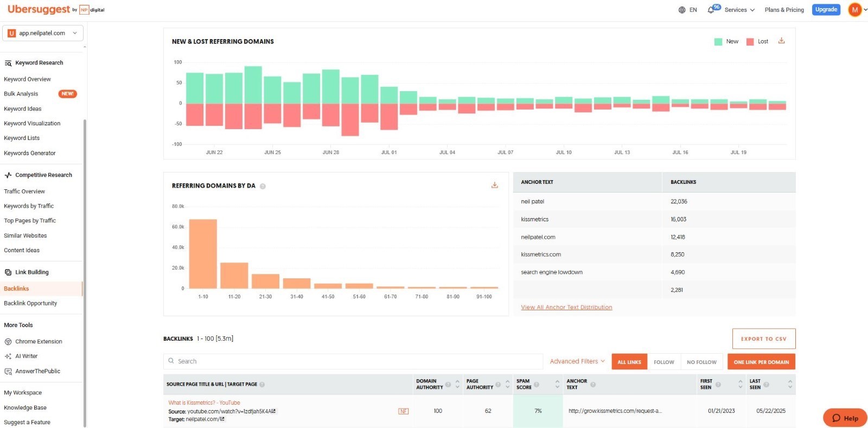Click the Domain Authority info icon
868x428 pixels.
[x=448, y=385]
